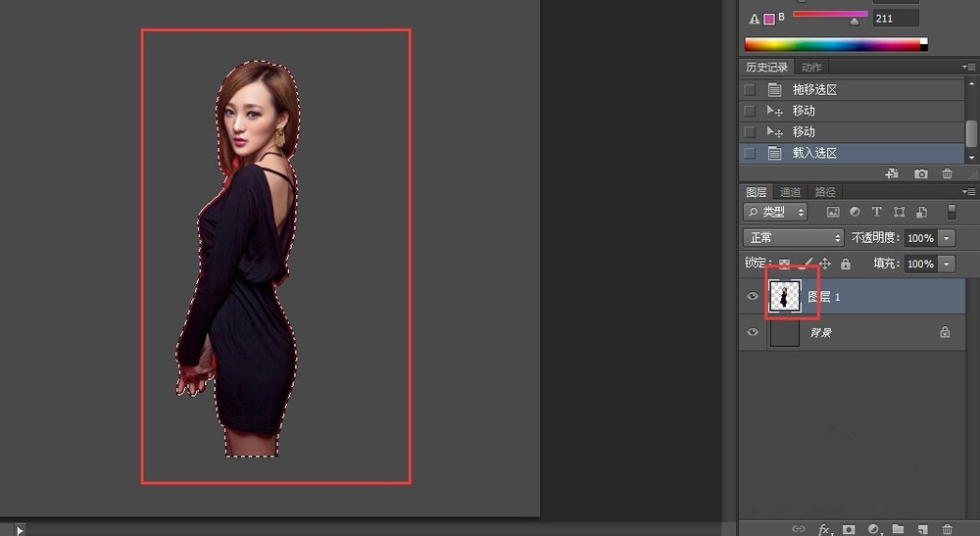Click the B value field showing 211

[x=896, y=18]
